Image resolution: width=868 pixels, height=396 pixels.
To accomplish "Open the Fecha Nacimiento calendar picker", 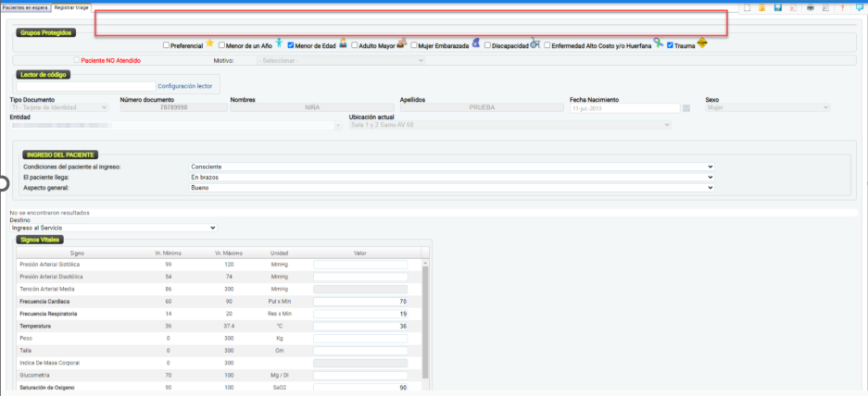I will [686, 108].
